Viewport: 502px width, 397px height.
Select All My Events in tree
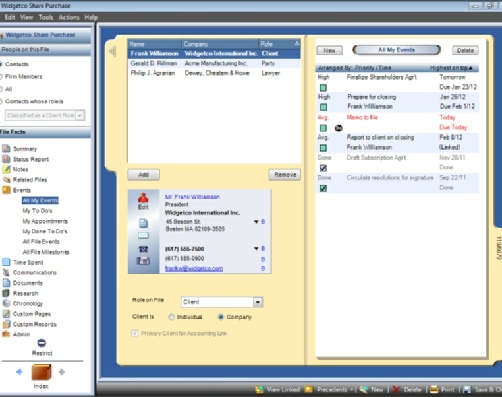click(x=40, y=200)
